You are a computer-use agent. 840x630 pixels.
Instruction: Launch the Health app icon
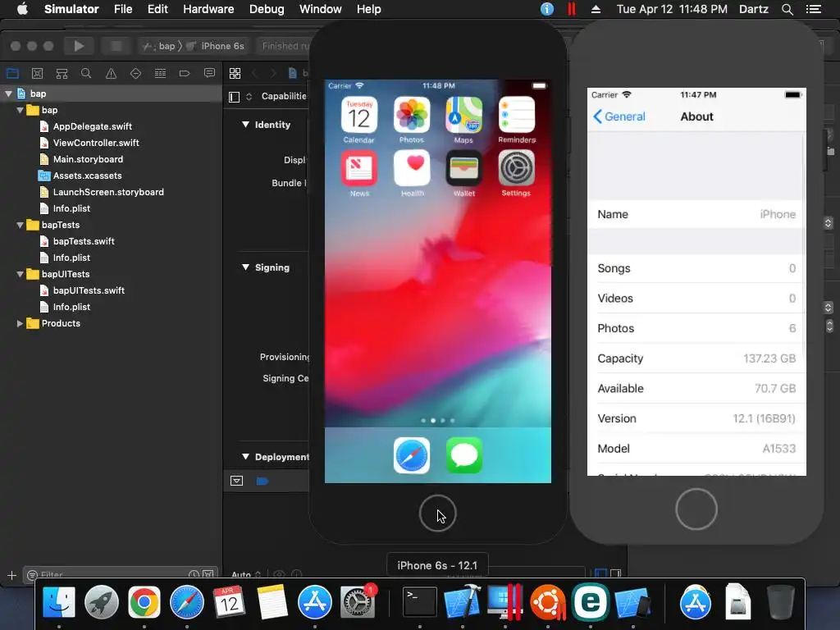(412, 167)
